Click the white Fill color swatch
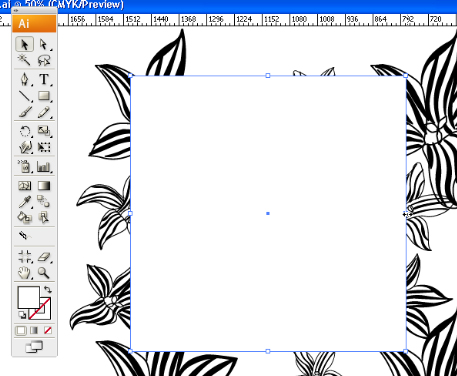 (x=27, y=296)
